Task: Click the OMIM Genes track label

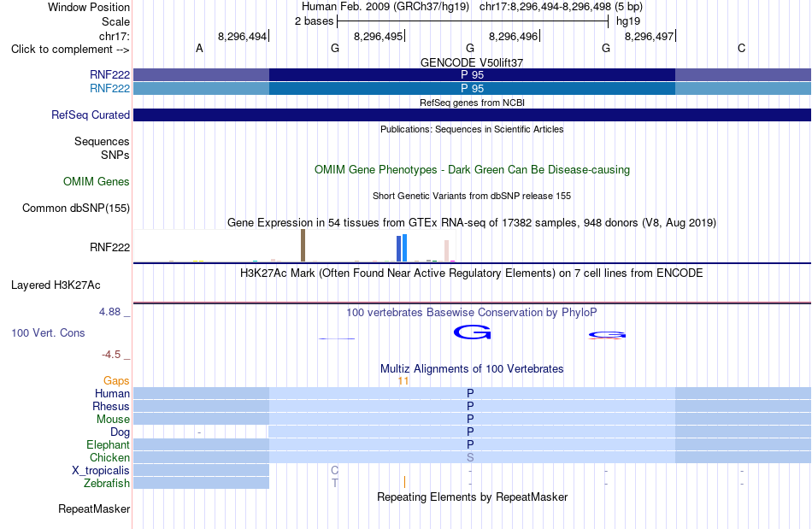Action: (x=97, y=182)
